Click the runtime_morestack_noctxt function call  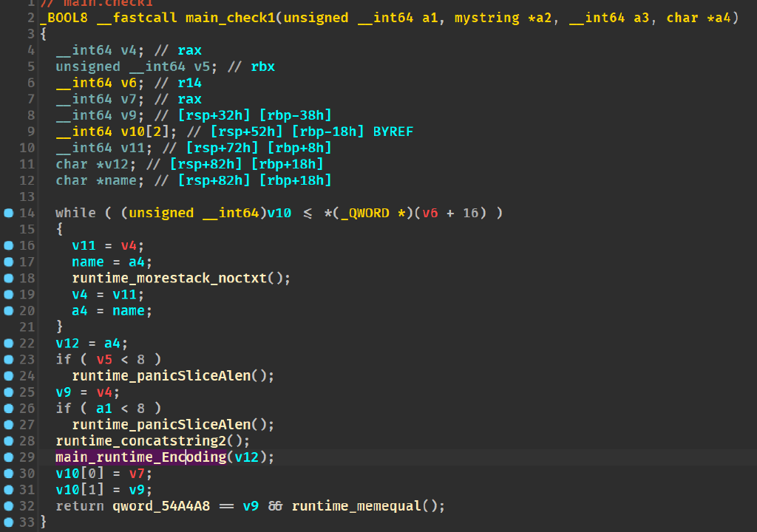tap(173, 278)
